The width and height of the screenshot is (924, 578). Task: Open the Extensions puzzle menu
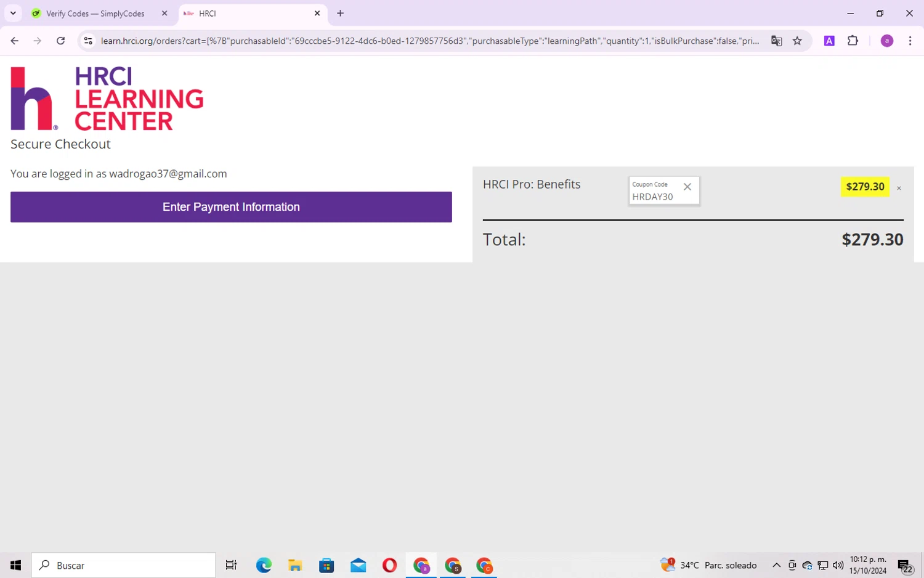853,41
